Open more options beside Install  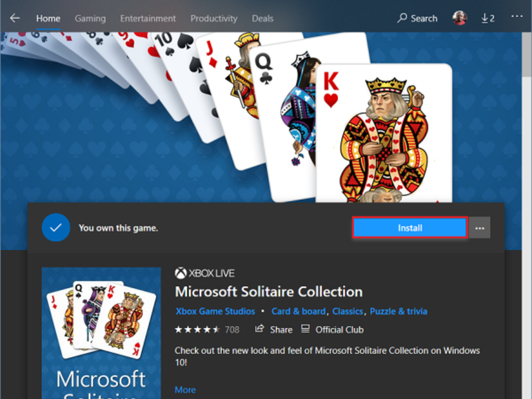[x=480, y=228]
